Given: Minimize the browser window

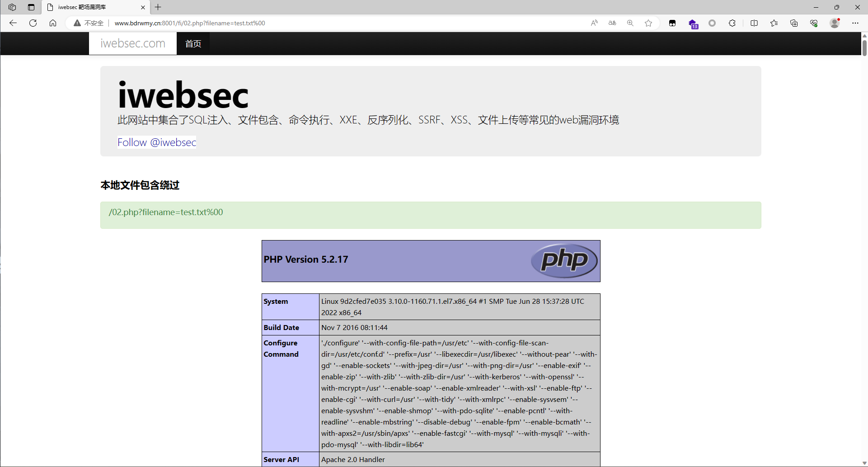Looking at the screenshot, I should 816,7.
